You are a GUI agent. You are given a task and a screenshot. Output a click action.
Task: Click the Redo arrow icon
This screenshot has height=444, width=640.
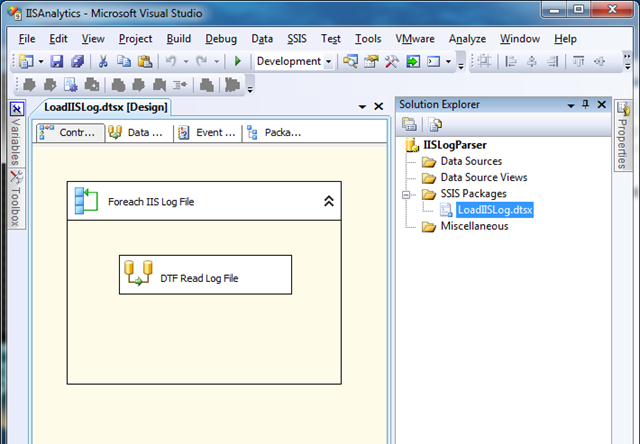coord(201,62)
